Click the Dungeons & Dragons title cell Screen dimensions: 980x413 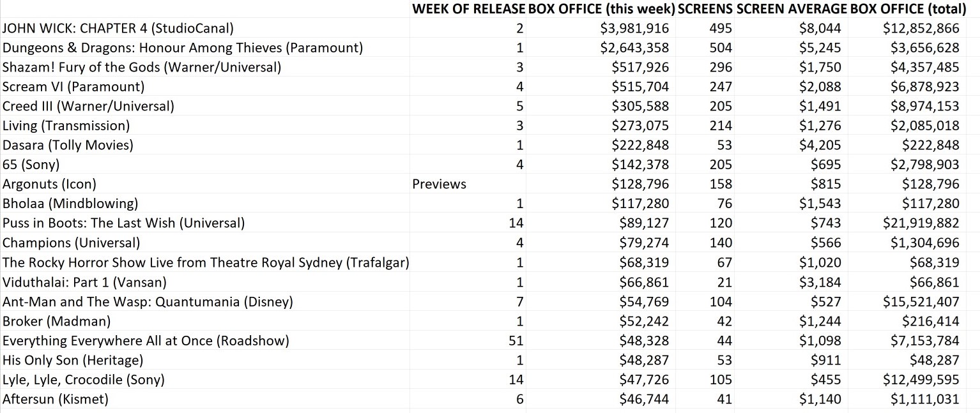(183, 48)
